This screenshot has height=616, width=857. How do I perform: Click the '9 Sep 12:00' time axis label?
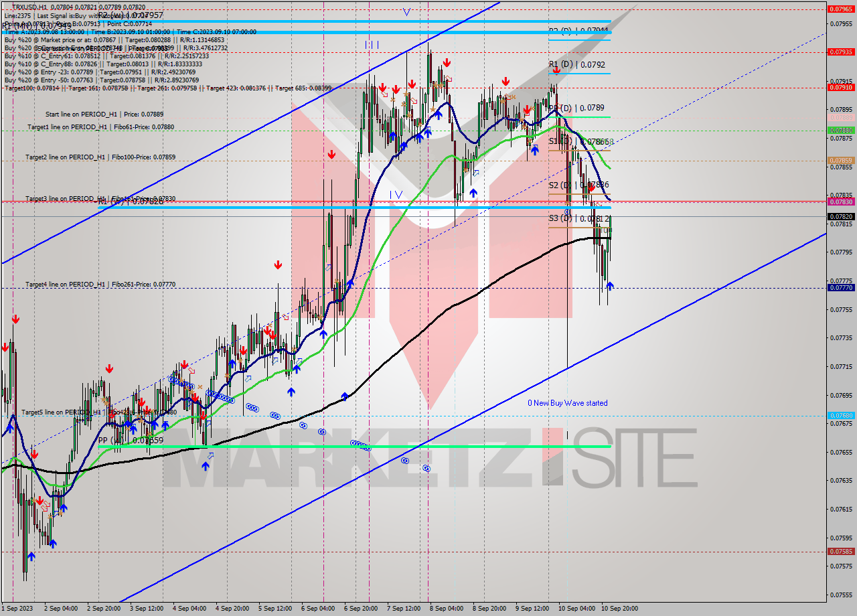click(x=533, y=609)
